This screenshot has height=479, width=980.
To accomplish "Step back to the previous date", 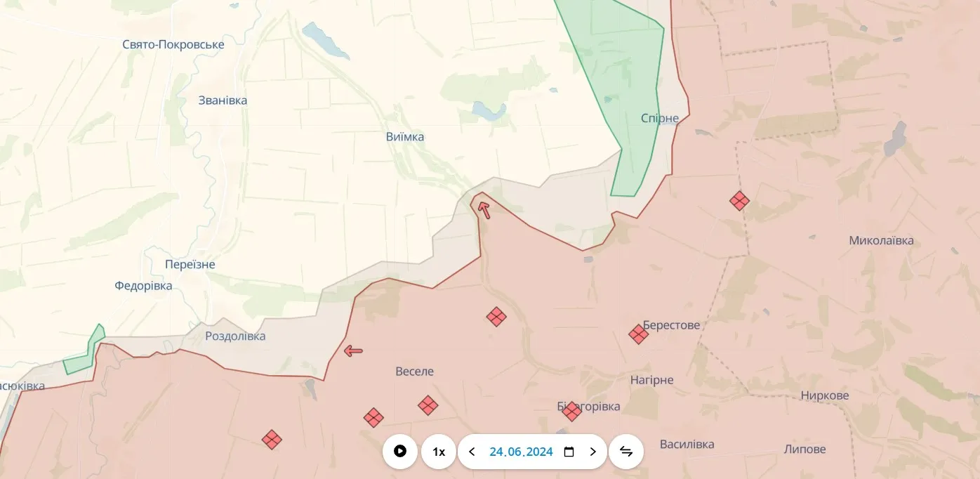I will (472, 452).
